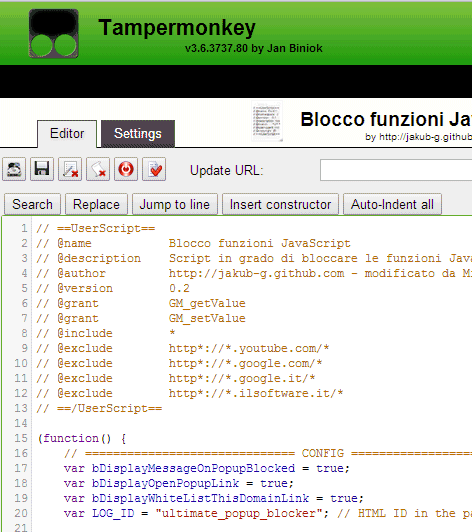This screenshot has width=472, height=532.
Task: Click the ==/UserScript== closing line
Action: coord(99,408)
